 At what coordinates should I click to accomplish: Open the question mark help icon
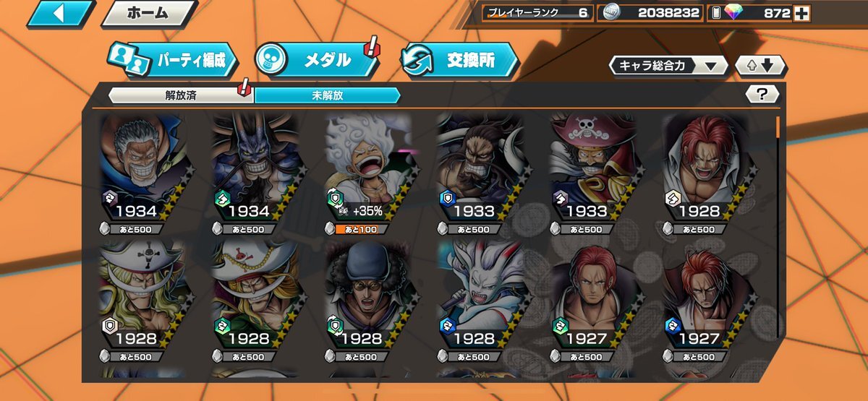point(761,93)
